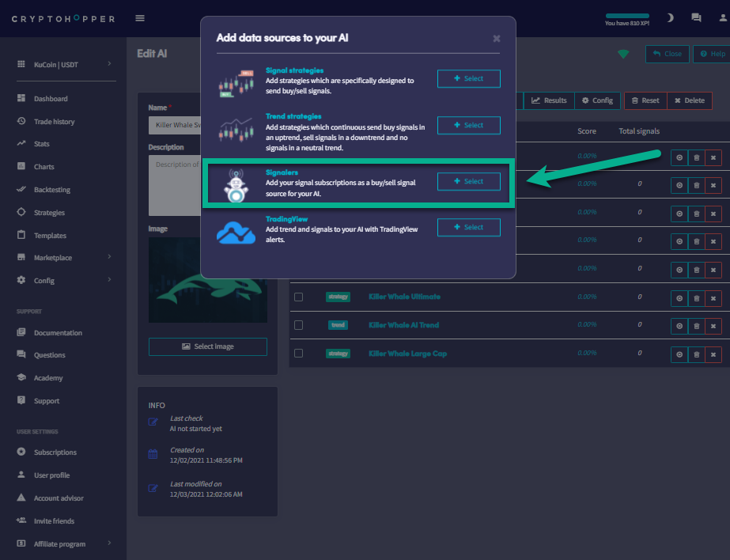Screen dimensions: 730x560
Task: Click trash icon in Killer Whale Ultimate row
Action: click(x=696, y=297)
